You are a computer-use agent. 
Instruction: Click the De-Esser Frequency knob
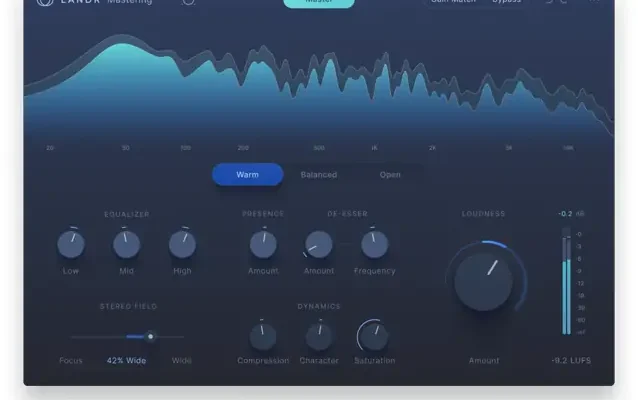tap(374, 243)
